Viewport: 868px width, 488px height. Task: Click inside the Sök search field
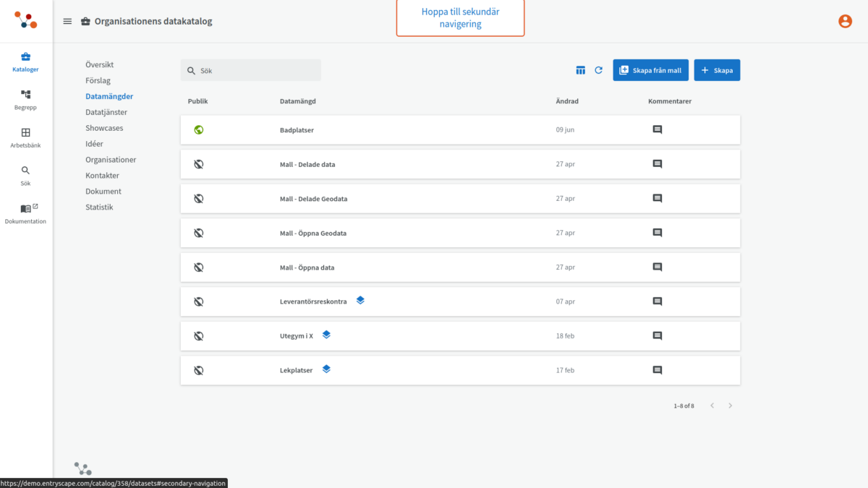point(250,70)
